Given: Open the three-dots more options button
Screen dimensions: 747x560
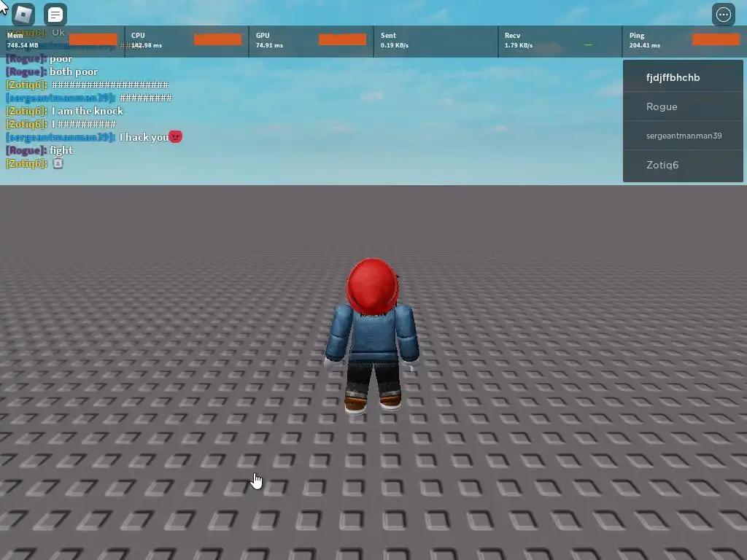Looking at the screenshot, I should click(723, 15).
